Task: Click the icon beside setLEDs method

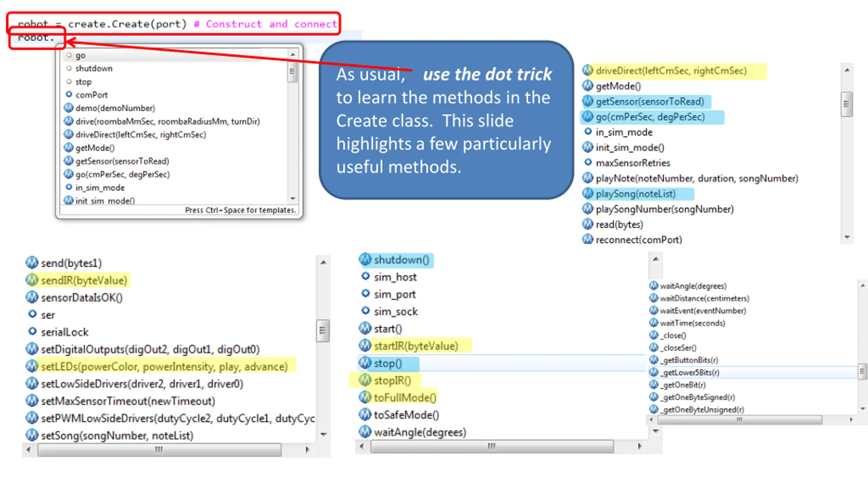Action: tap(32, 366)
